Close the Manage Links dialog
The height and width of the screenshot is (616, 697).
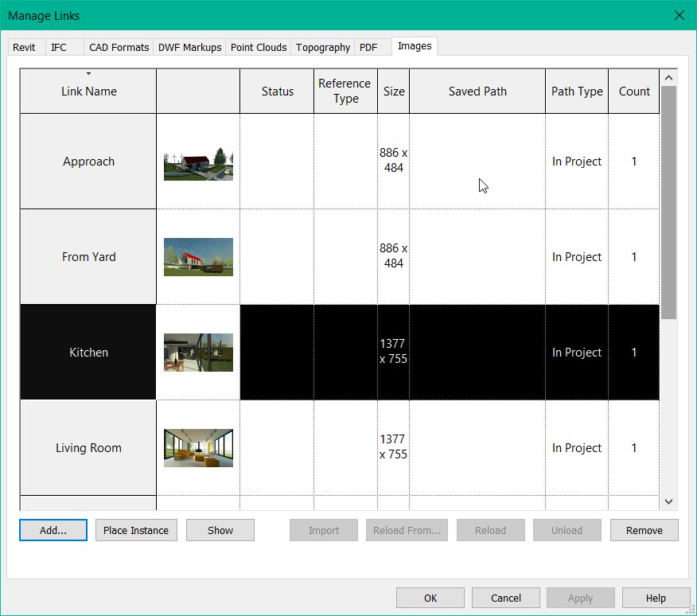pos(679,16)
